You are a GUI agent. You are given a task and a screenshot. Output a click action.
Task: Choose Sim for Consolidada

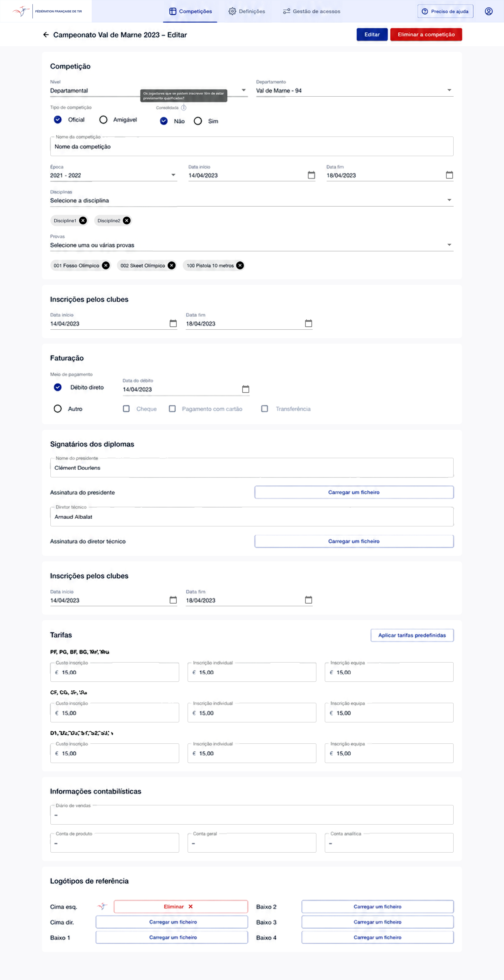198,121
